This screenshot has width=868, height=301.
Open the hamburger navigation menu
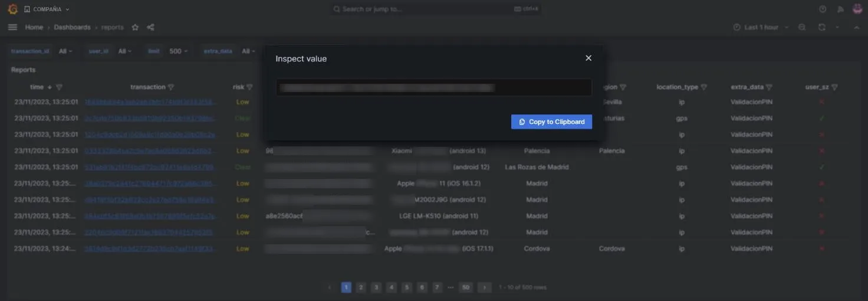tap(12, 27)
